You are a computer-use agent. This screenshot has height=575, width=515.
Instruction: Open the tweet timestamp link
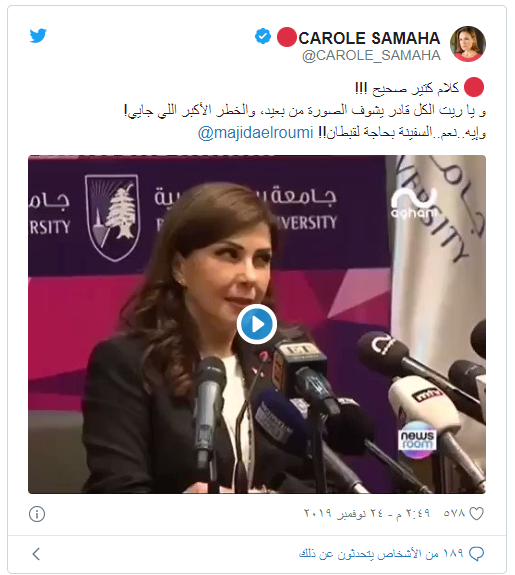[367, 513]
